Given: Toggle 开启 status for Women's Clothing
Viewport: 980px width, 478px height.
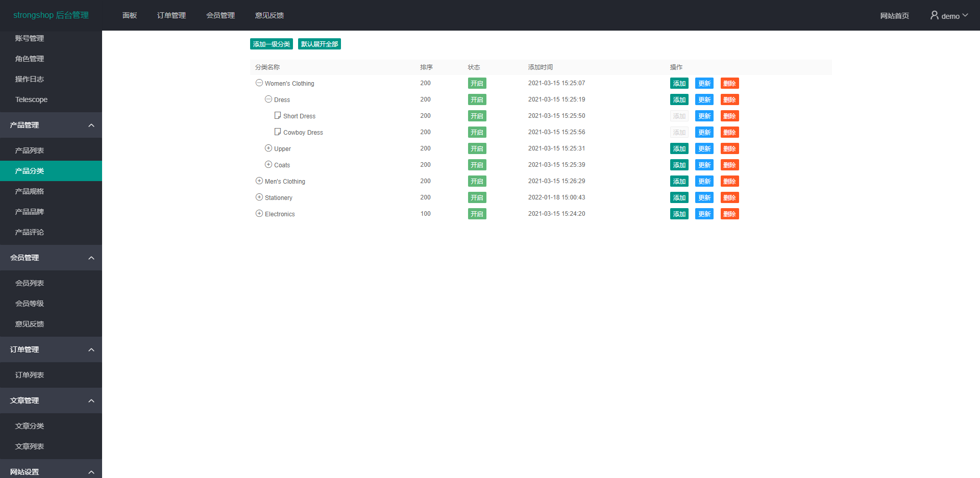Looking at the screenshot, I should (477, 83).
